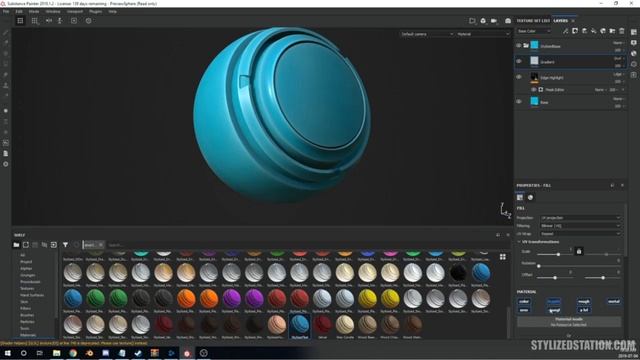The width and height of the screenshot is (640, 360).
Task: Click the shelf import resources icon
Action: click(54, 245)
